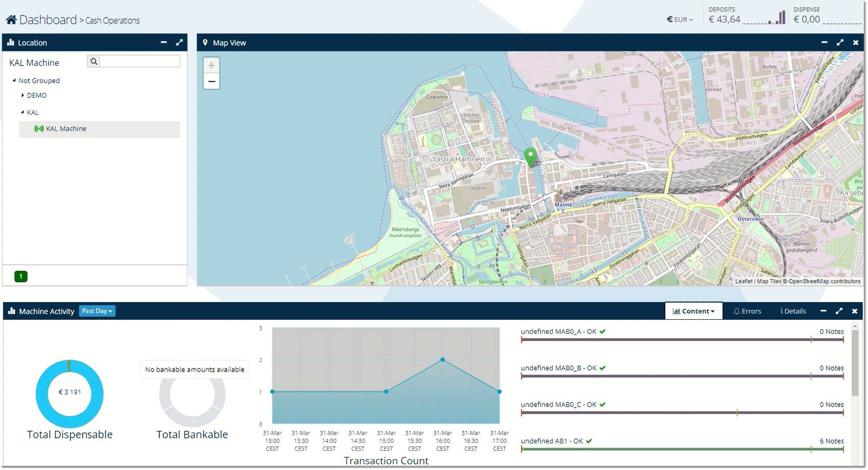Select KAL Machine in location tree
868x470 pixels.
tap(66, 129)
